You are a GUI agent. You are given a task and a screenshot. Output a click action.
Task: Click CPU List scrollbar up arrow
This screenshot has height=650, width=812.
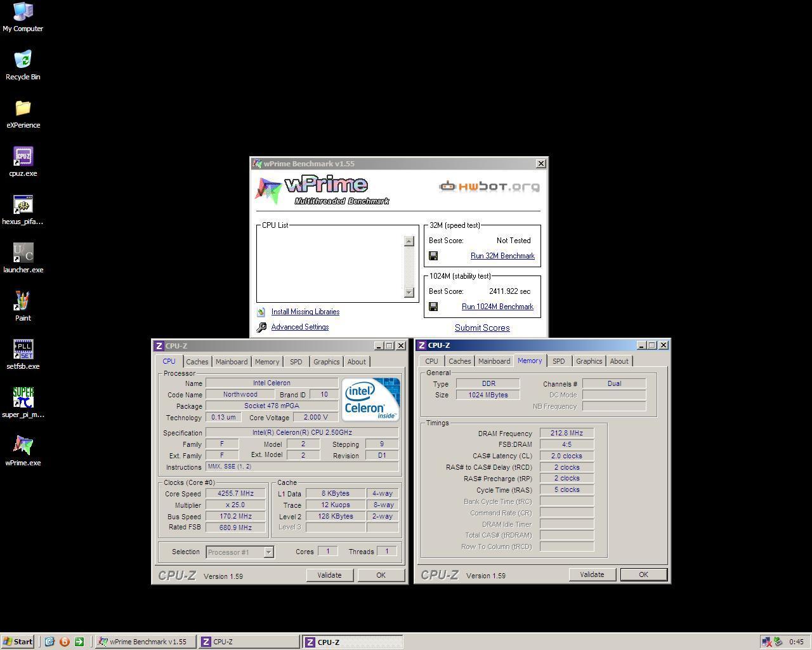point(409,241)
